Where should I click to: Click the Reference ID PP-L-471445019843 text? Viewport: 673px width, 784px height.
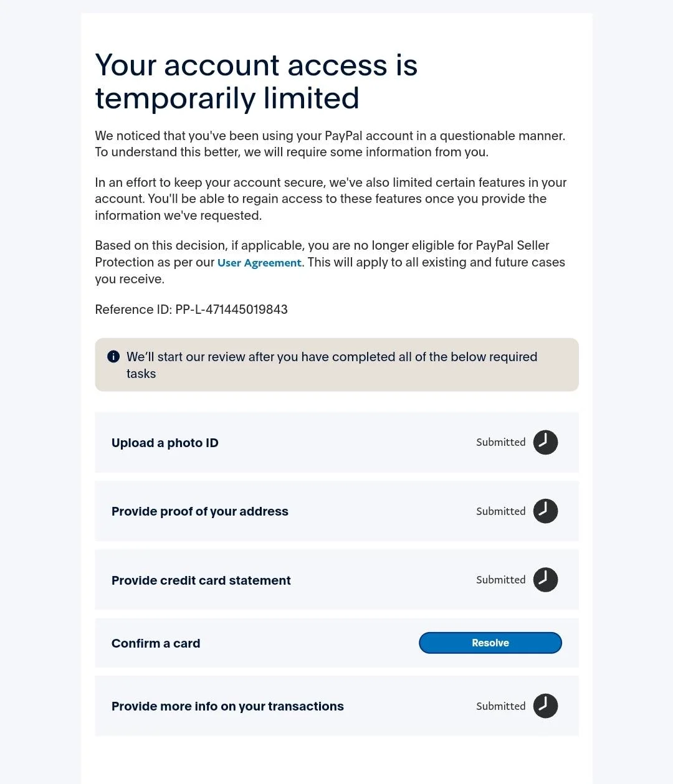191,309
